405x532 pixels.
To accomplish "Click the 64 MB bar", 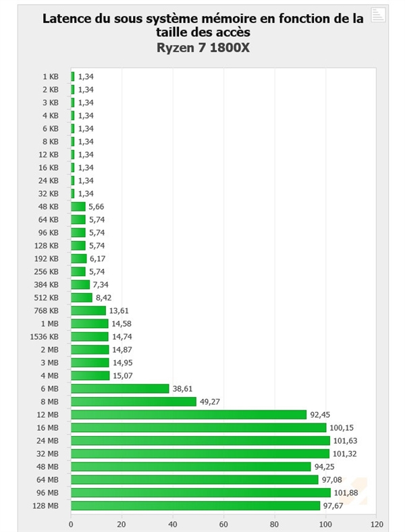I will coord(194,479).
